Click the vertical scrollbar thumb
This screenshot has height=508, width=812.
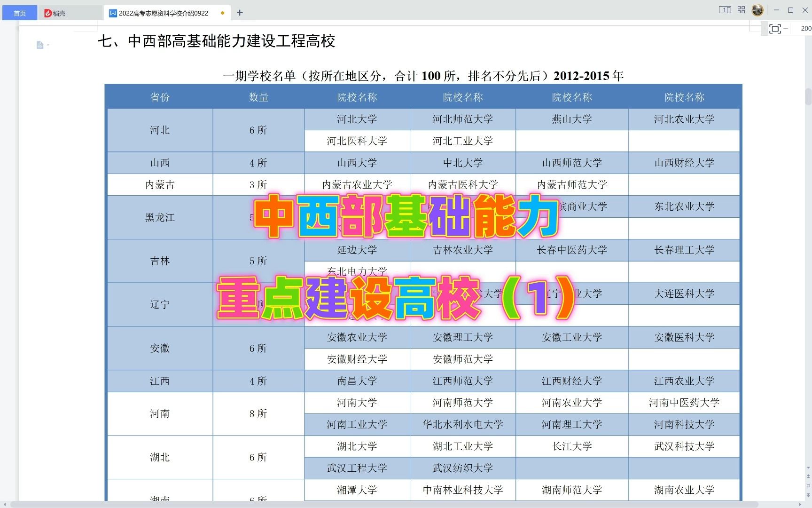[808, 96]
